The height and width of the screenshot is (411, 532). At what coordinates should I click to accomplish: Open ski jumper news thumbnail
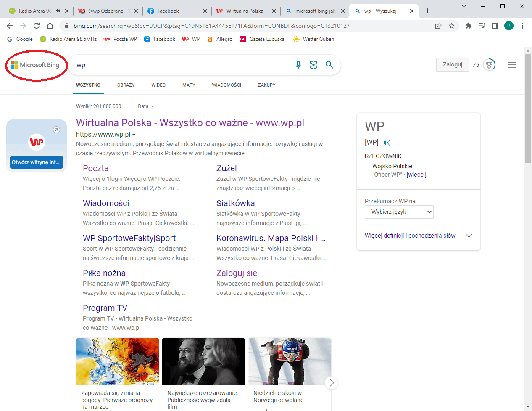[x=290, y=361]
